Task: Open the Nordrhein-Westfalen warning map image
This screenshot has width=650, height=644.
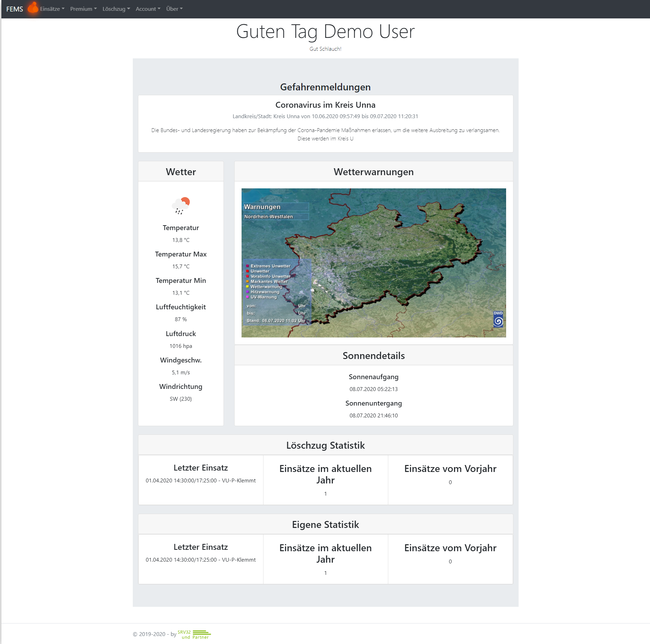Action: click(374, 263)
